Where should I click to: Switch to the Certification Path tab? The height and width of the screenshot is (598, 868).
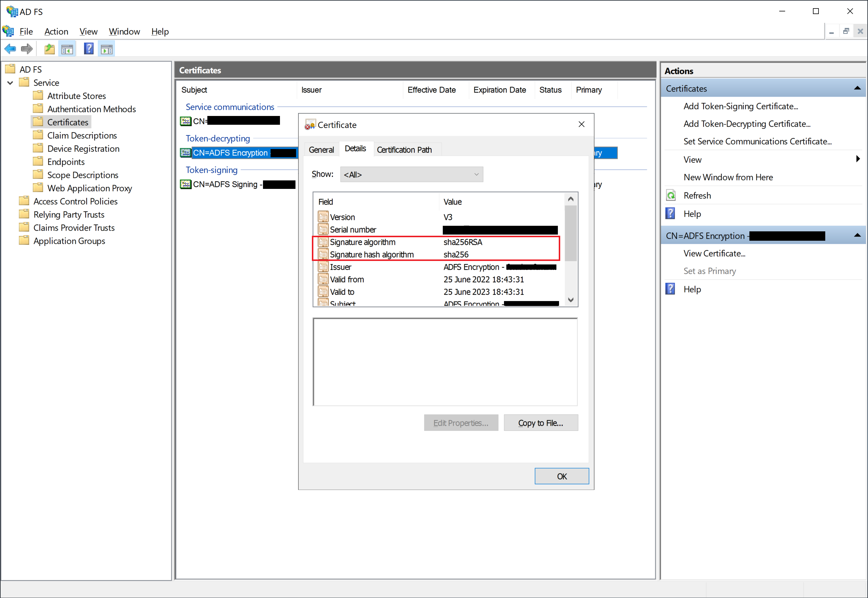coord(404,149)
